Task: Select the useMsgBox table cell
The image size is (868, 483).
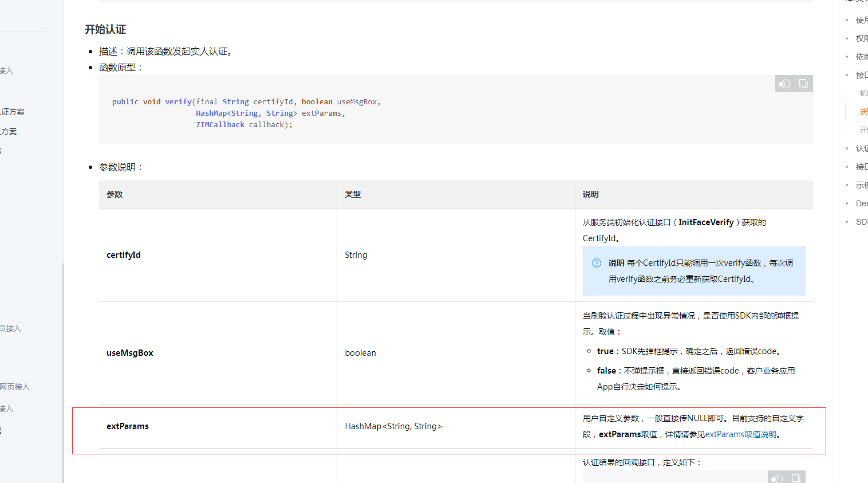Action: click(218, 353)
